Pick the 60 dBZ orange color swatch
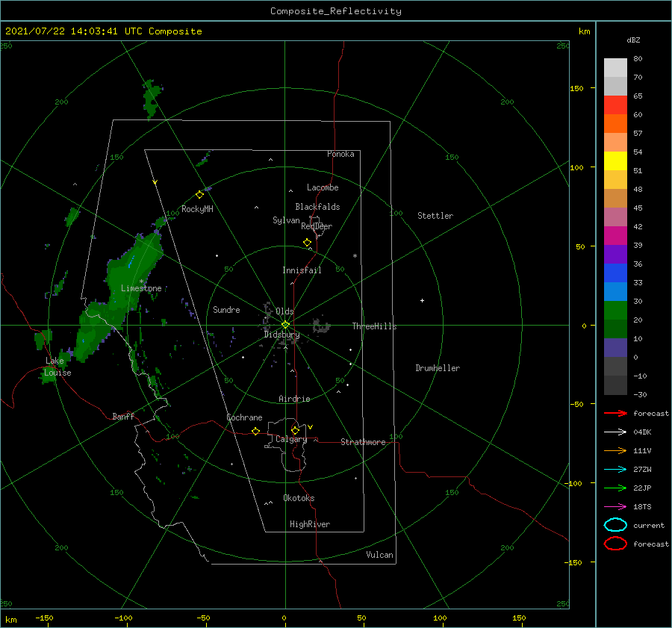This screenshot has width=672, height=628. point(615,123)
